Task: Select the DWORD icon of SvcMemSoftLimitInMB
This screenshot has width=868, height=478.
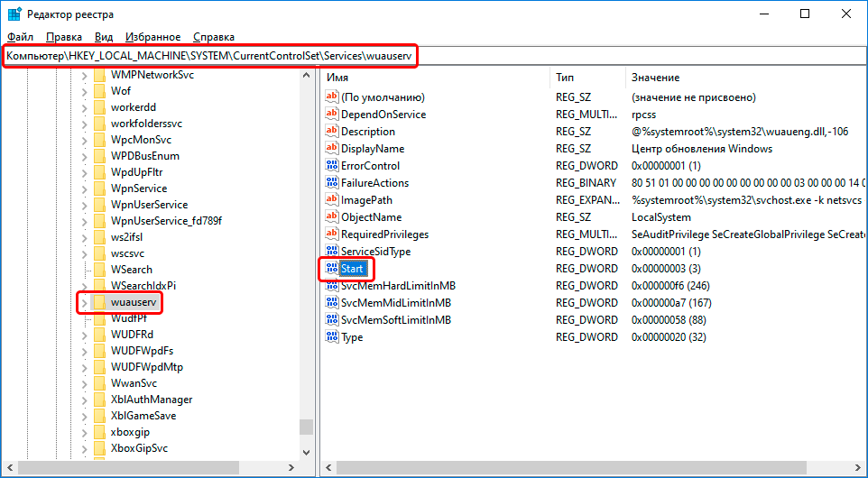Action: (x=331, y=320)
